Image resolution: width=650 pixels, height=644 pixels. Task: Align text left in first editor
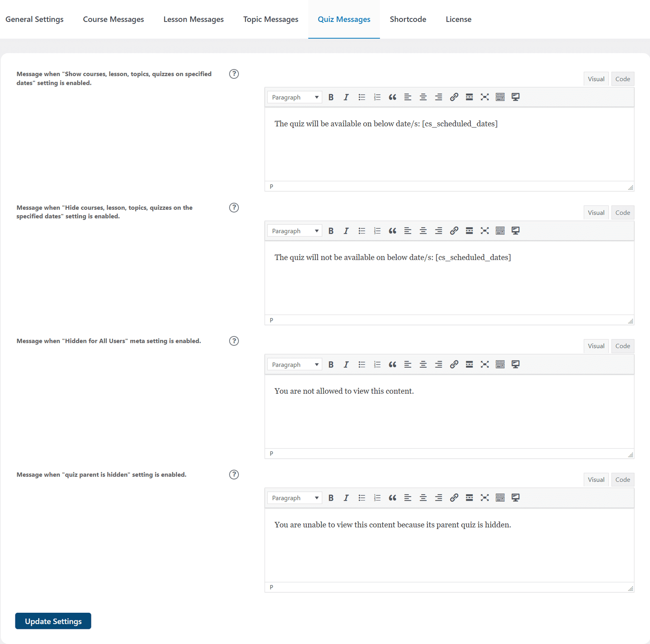click(408, 97)
